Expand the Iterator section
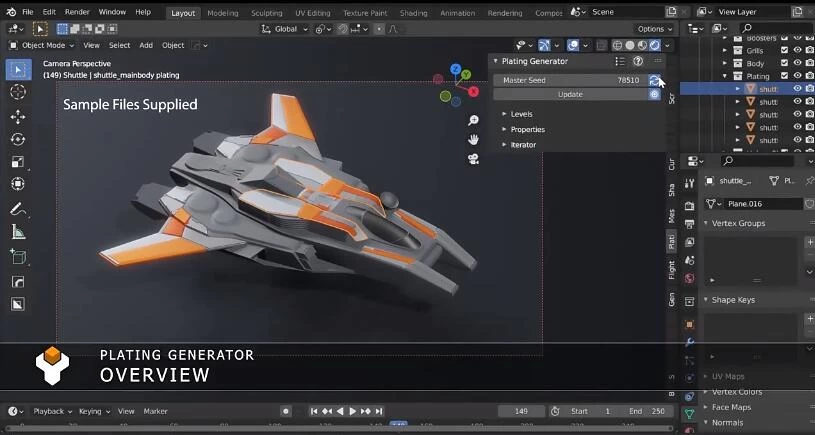 point(523,145)
